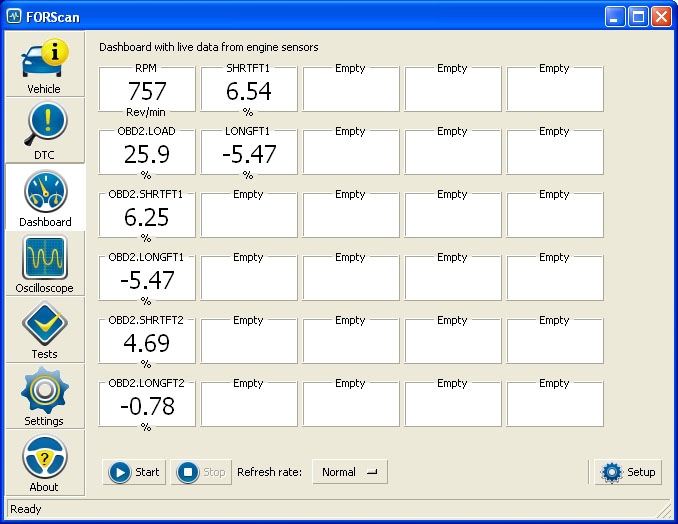
Task: Click the RPM gauge cell
Action: coord(147,90)
